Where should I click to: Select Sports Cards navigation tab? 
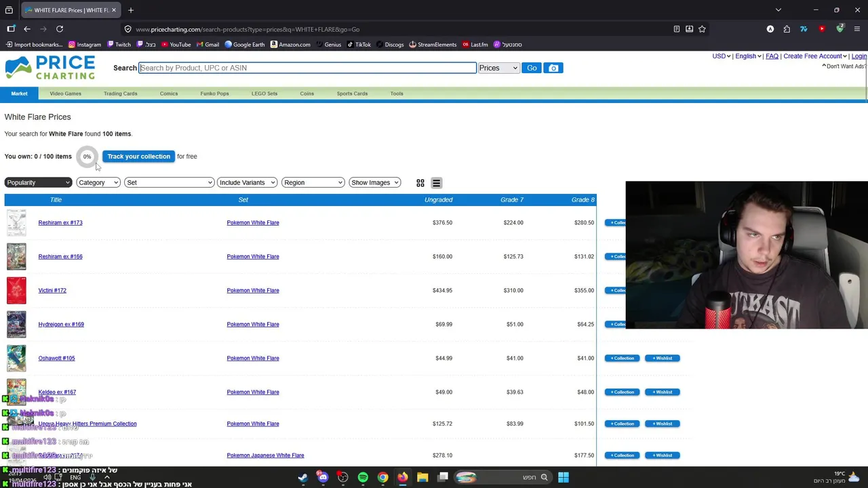[x=352, y=94]
